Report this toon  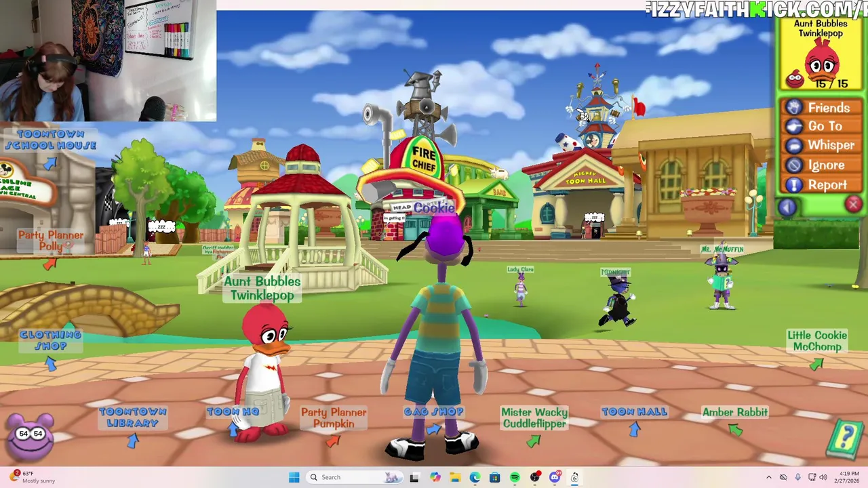point(819,185)
